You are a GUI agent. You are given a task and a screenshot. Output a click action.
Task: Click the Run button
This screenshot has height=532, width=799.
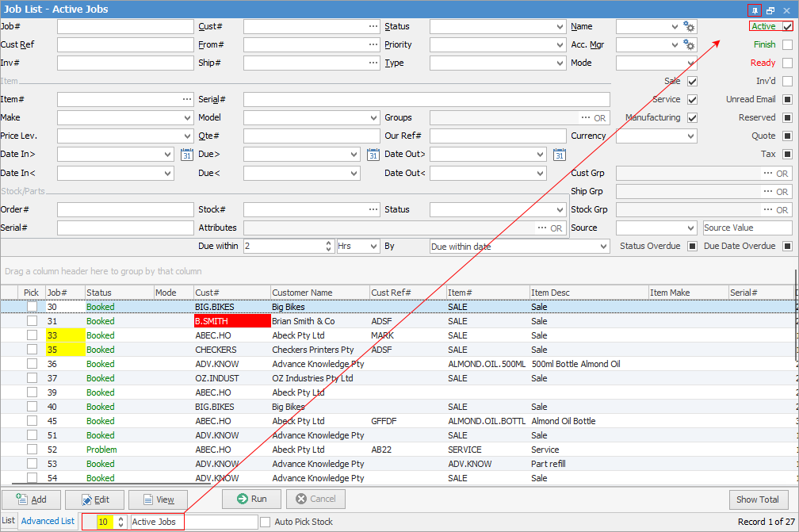click(x=251, y=499)
